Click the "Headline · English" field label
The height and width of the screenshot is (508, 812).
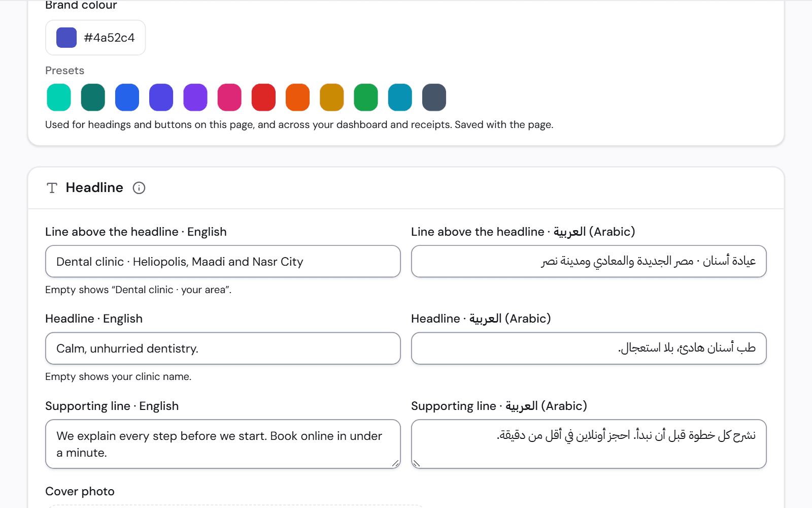(94, 319)
